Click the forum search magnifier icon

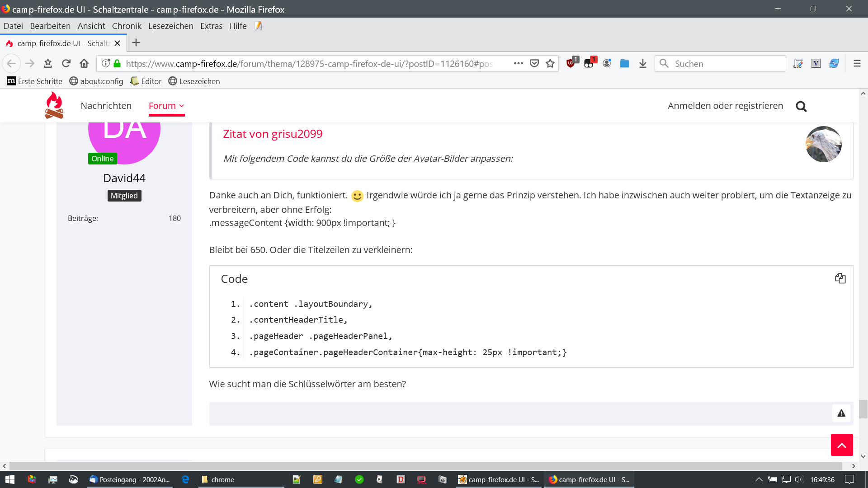[x=801, y=106]
